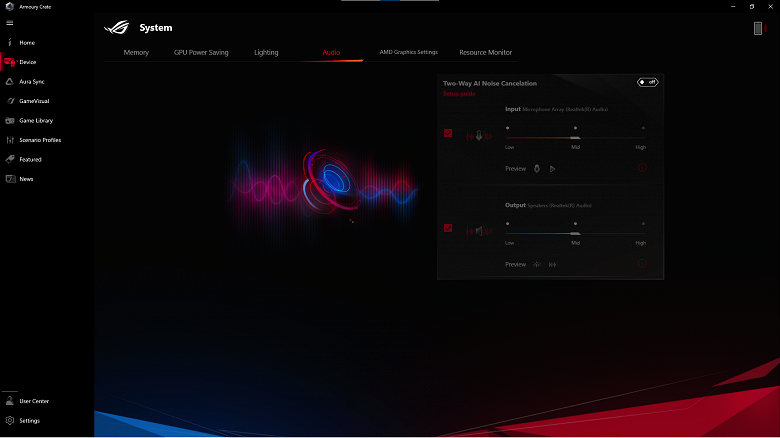Click the Armoury Crate logo in title bar
The width and height of the screenshot is (780, 438).
pyautogui.click(x=9, y=6)
